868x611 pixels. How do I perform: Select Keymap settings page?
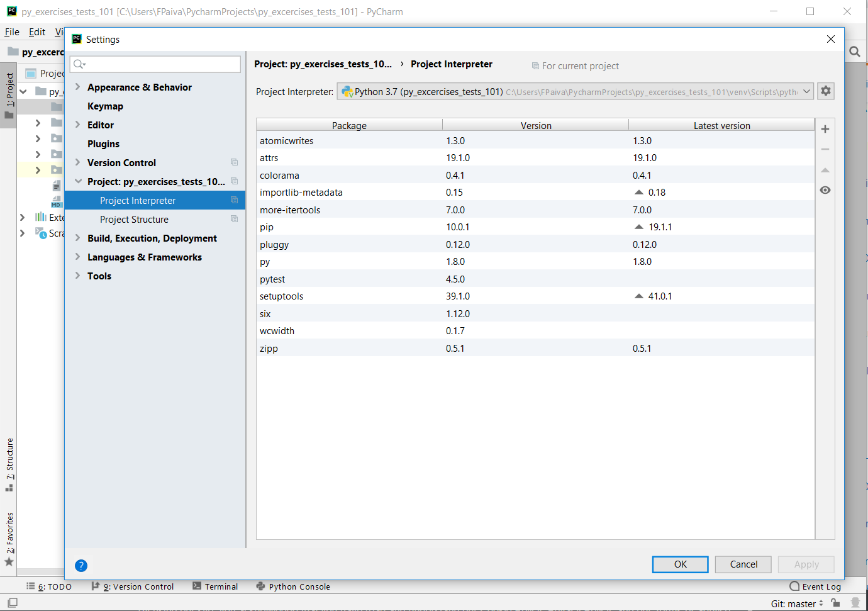[x=105, y=106]
